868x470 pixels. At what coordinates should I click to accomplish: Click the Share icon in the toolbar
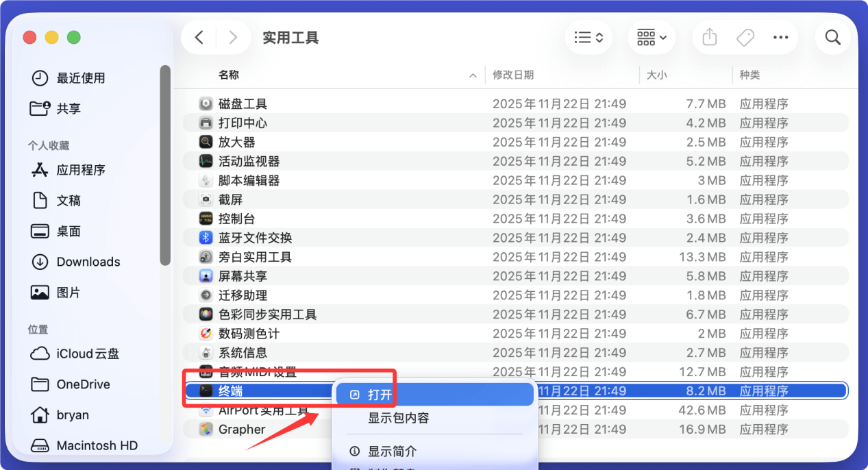click(709, 37)
